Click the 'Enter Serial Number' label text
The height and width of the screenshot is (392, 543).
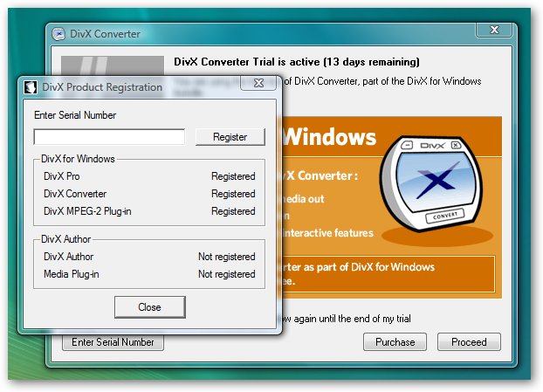click(75, 115)
